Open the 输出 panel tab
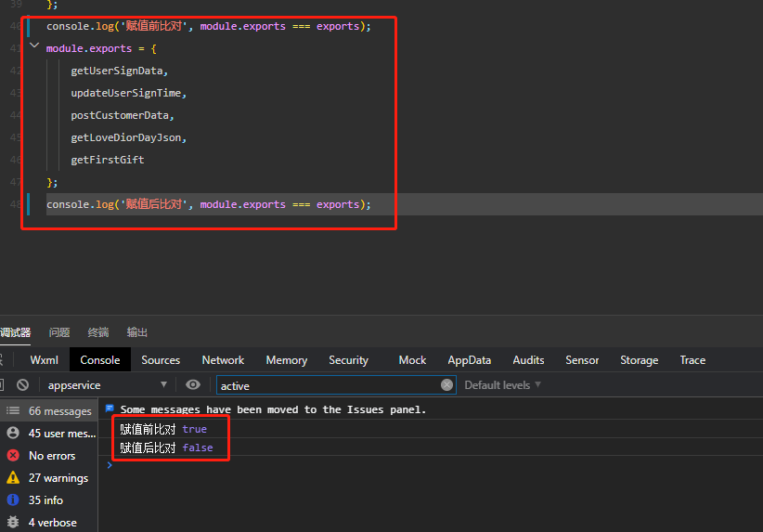Image resolution: width=763 pixels, height=532 pixels. tap(137, 332)
